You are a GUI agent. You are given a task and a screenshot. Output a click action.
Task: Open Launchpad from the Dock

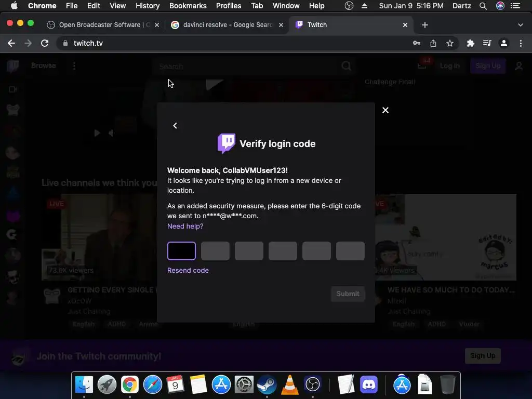point(107,385)
